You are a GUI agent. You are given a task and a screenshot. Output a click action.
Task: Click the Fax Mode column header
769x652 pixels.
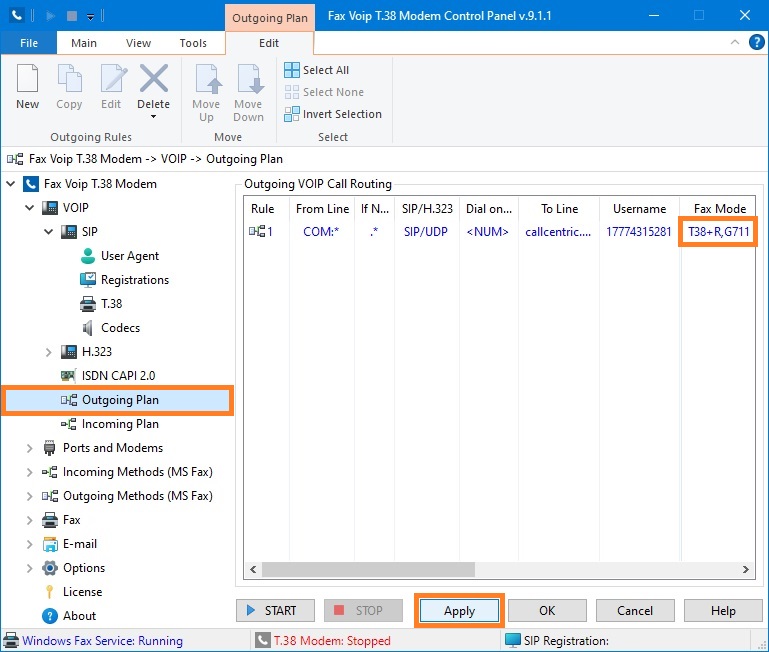(x=719, y=209)
